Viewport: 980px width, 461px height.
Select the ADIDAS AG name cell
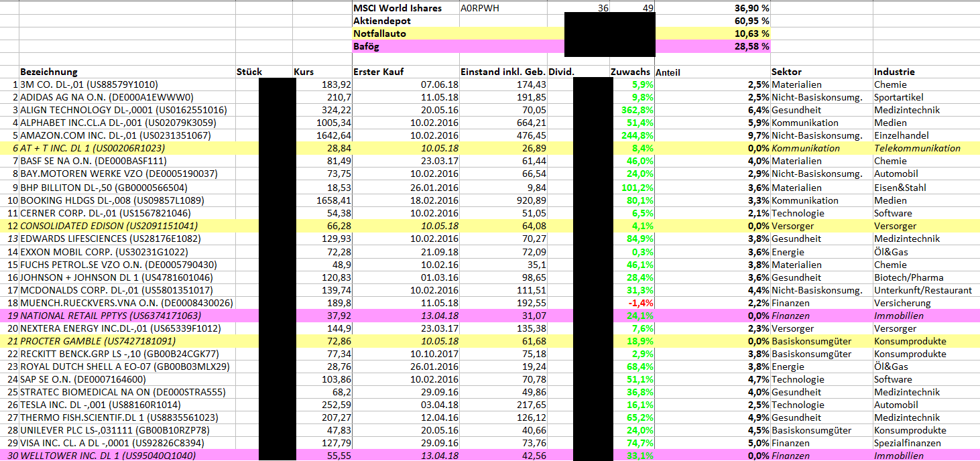pos(127,97)
